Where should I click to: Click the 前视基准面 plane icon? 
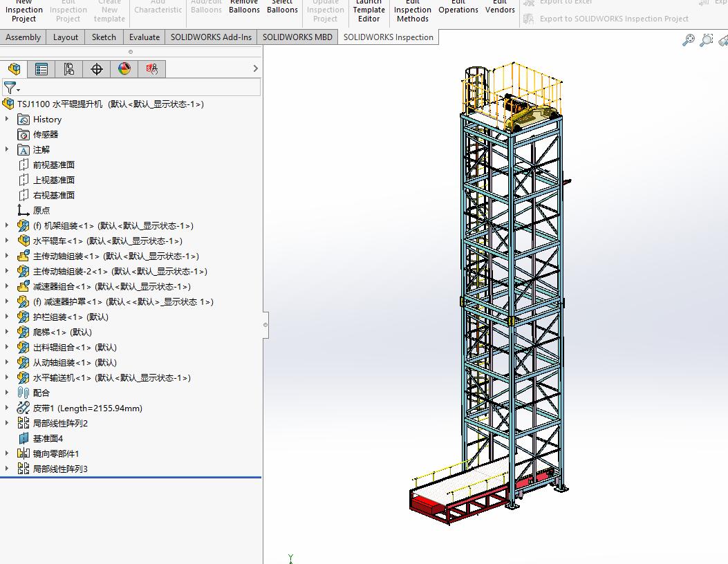pyautogui.click(x=24, y=164)
